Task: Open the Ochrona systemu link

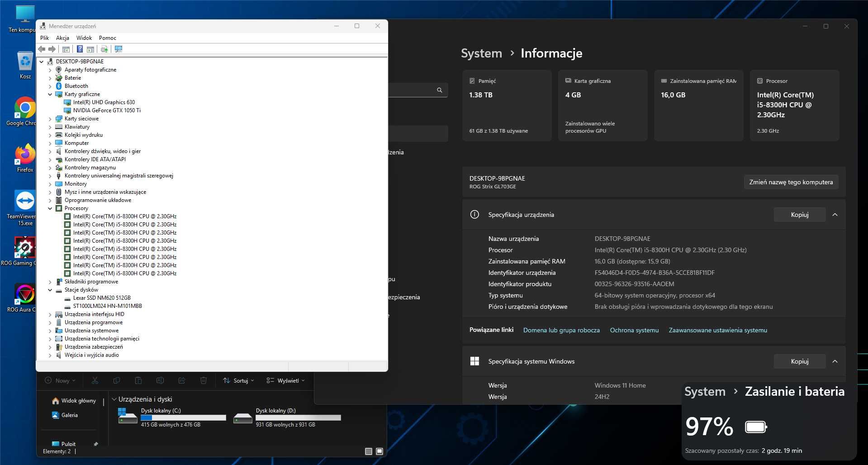Action: tap(634, 330)
